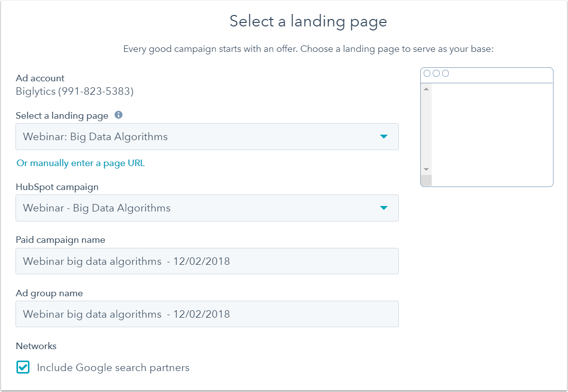The height and width of the screenshot is (392, 568).
Task: Click the 'Ad group name' field label
Action: [x=49, y=293]
